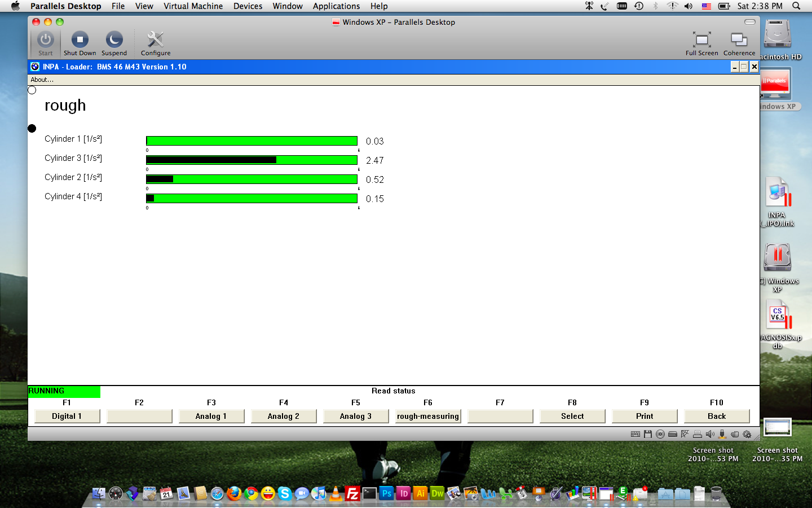The image size is (812, 508).
Task: Click the sound speaker status bar icon
Action: click(x=710, y=434)
